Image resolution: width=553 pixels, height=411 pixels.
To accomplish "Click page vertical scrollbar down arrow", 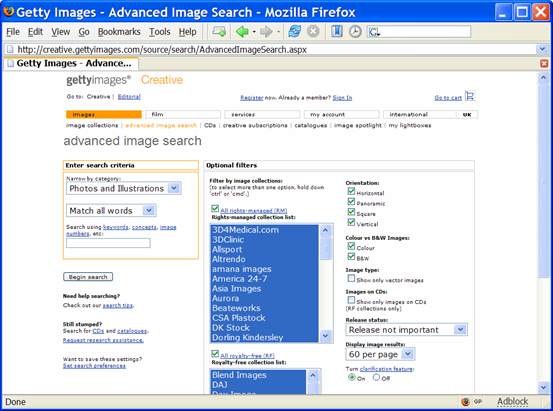I will click(543, 387).
